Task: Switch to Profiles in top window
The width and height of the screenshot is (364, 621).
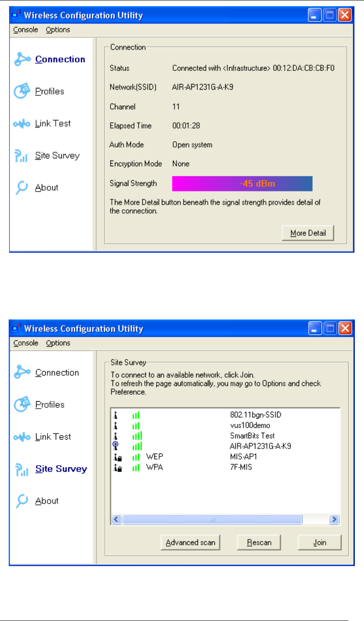Action: 50,91
